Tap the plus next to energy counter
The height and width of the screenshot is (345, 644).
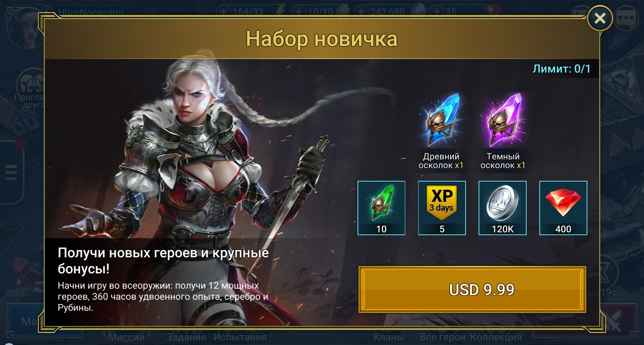click(x=223, y=12)
